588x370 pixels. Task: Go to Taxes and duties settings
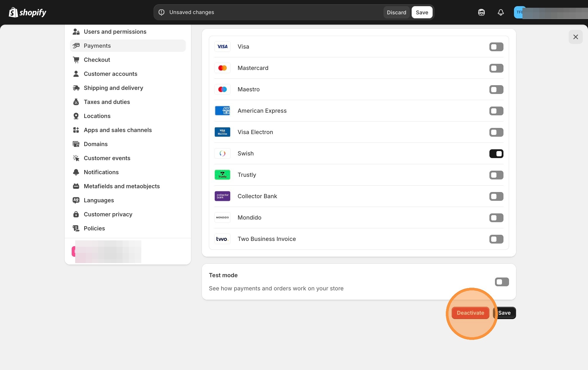pos(107,102)
